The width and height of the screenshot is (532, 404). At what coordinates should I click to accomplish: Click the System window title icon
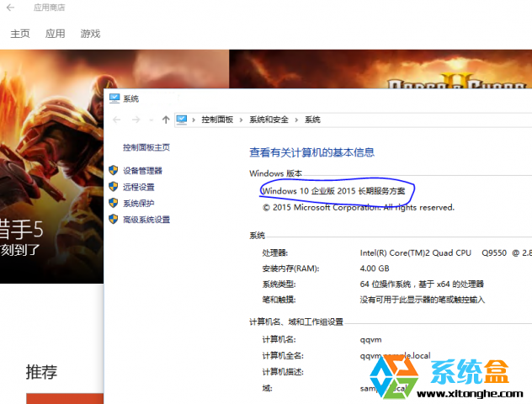coord(114,98)
